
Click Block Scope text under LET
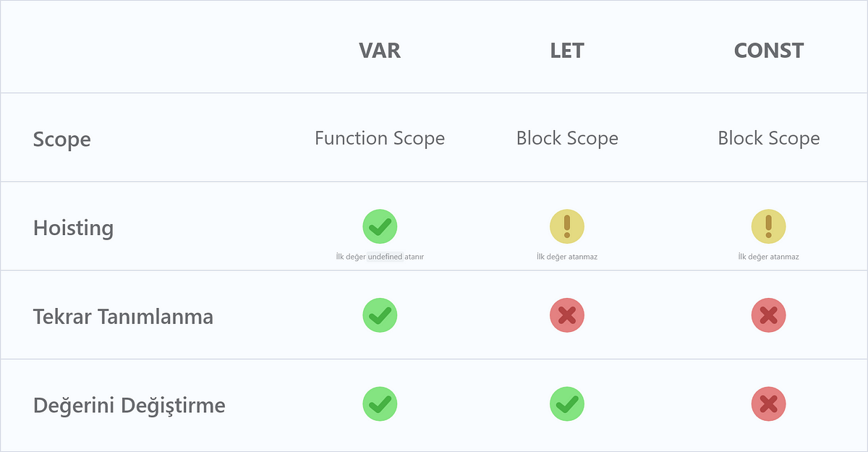[x=567, y=138]
